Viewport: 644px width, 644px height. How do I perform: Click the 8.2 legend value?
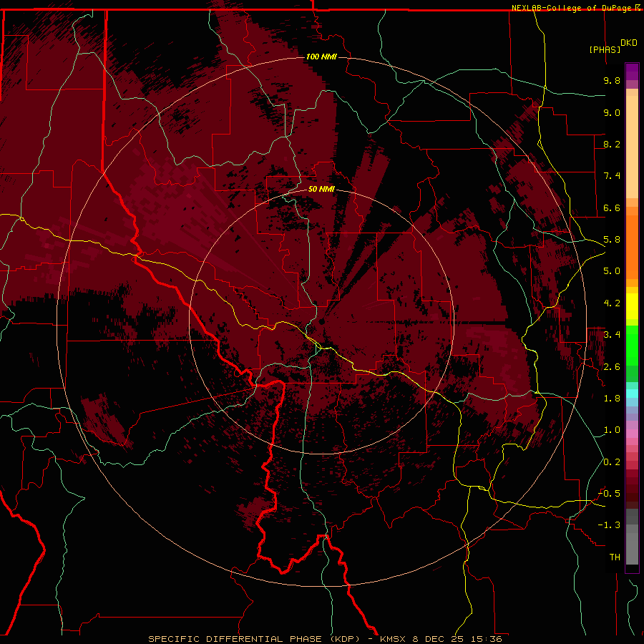pyautogui.click(x=612, y=144)
